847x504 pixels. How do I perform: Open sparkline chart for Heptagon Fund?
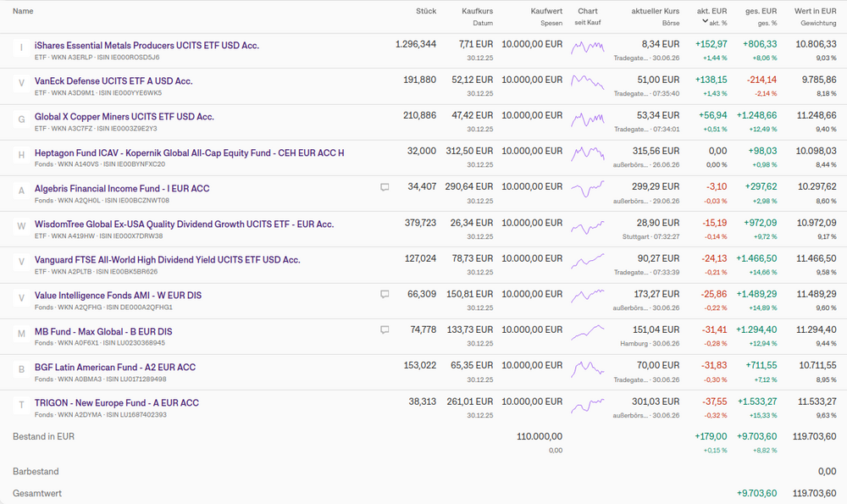click(588, 154)
